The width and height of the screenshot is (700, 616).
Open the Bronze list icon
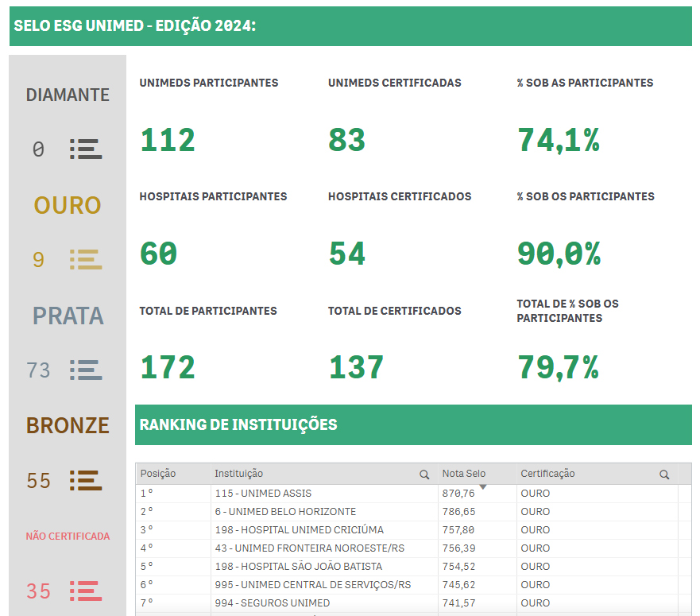(x=85, y=481)
